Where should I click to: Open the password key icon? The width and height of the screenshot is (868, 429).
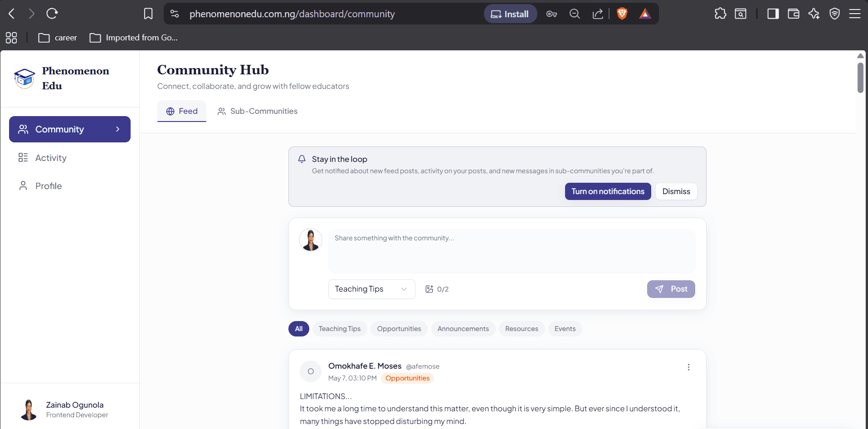coord(551,14)
